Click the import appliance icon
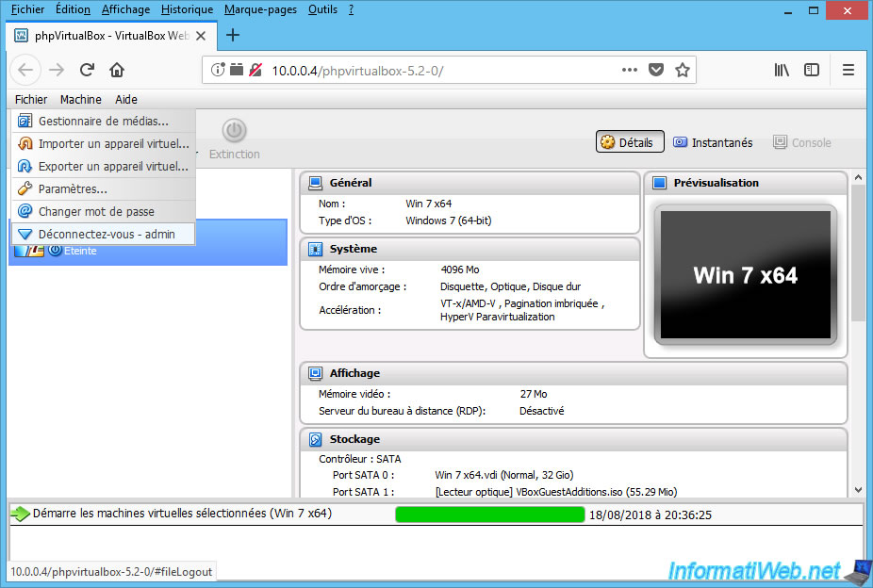This screenshot has height=588, width=873. coord(25,143)
